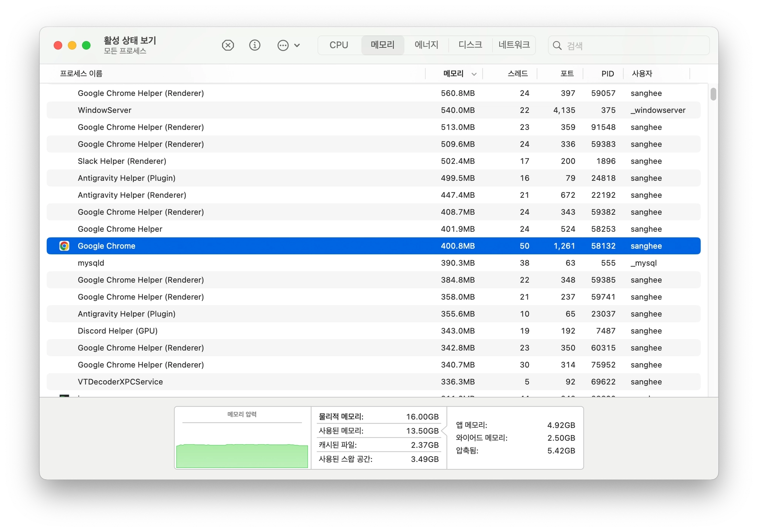This screenshot has width=758, height=532.
Task: Click the _windowserver user cell
Action: (658, 110)
